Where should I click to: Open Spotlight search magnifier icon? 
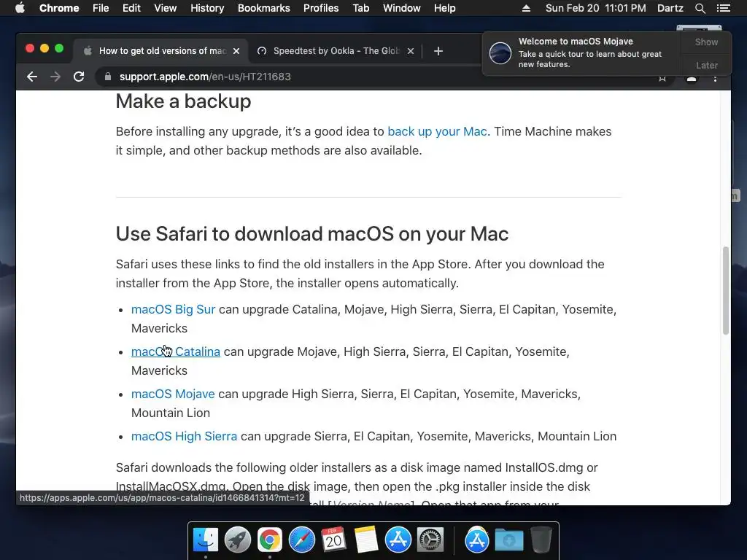pos(700,8)
